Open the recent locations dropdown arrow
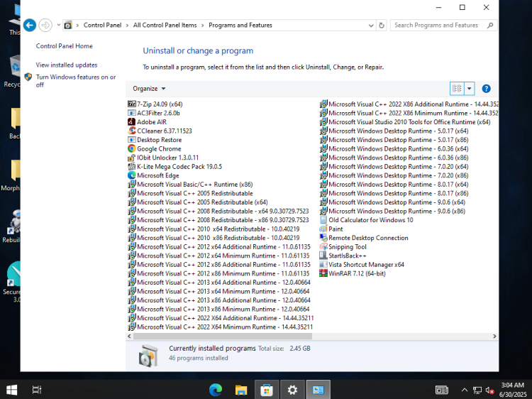Screen dimensions: 532x399 click(58, 25)
